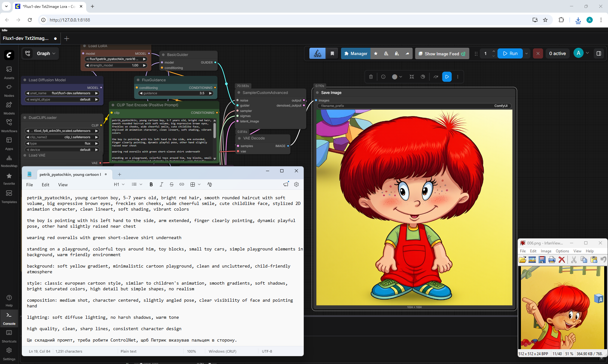Toggle bold formatting in Notepad
The image size is (608, 364).
point(151,184)
